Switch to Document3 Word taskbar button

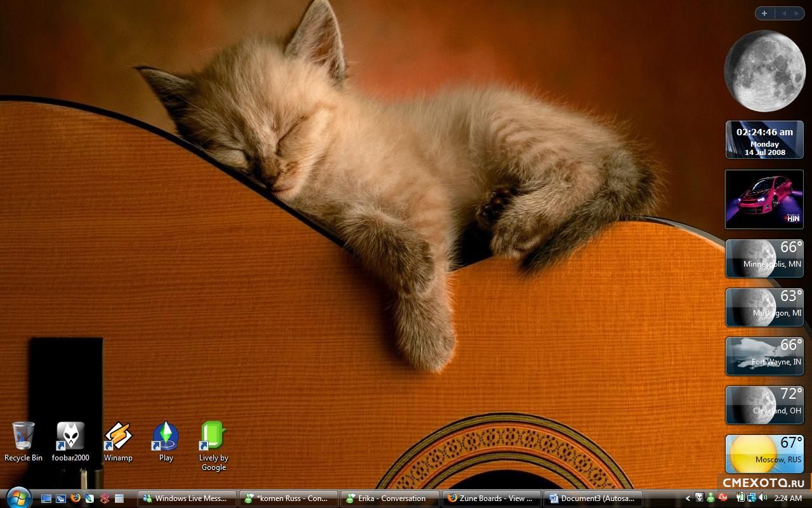coord(593,498)
